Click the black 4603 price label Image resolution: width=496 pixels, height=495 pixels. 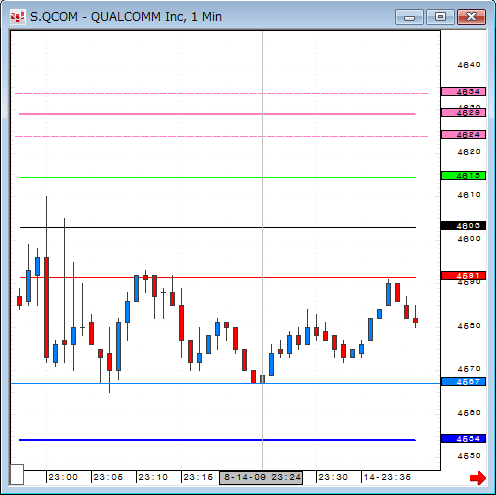[463, 226]
